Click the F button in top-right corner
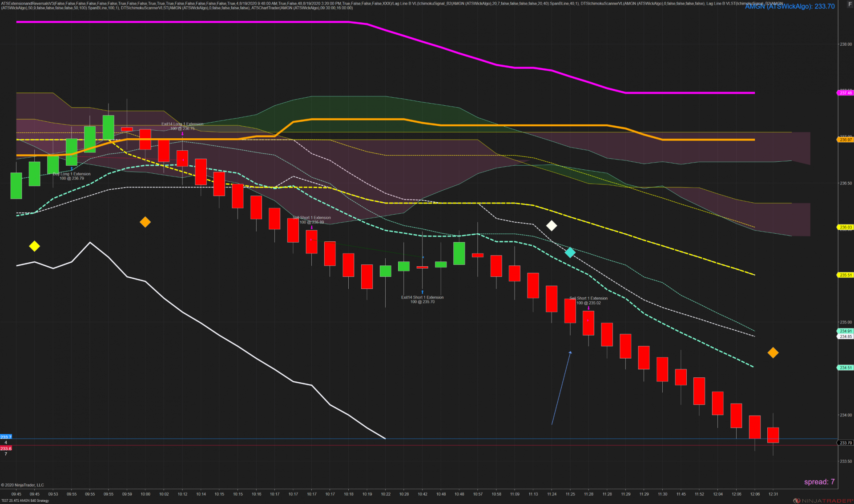 (850, 4)
